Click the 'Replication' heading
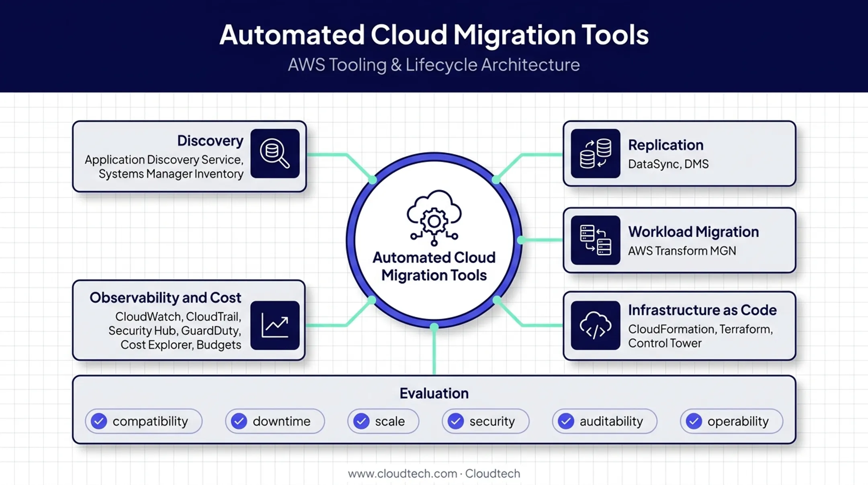Image resolution: width=868 pixels, height=485 pixels. [666, 145]
